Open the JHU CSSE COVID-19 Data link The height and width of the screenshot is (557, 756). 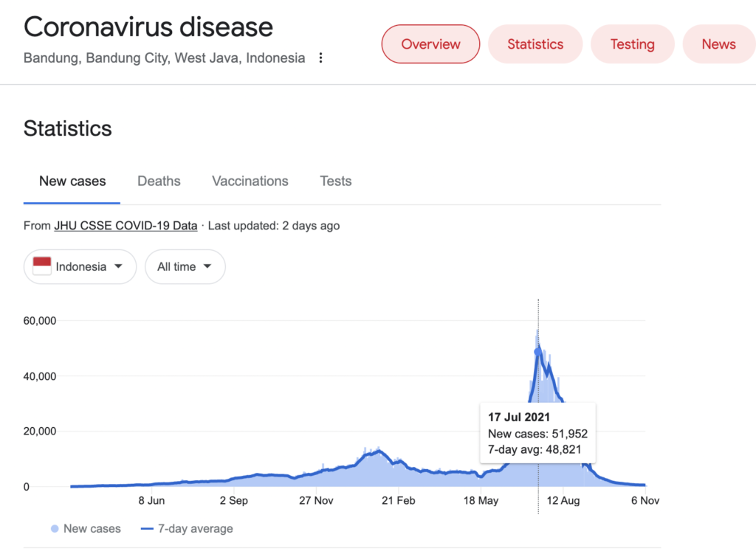click(x=126, y=226)
